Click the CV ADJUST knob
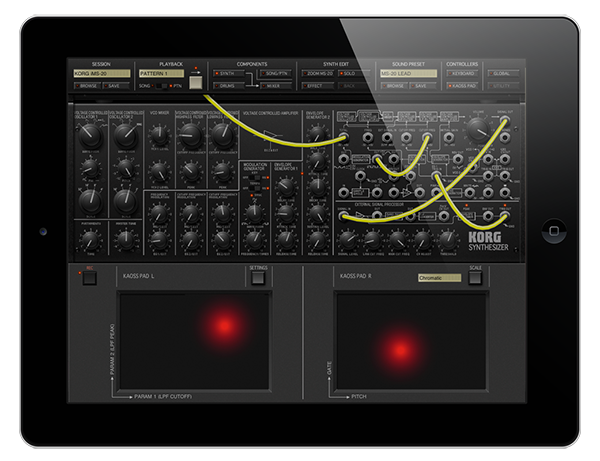The width and height of the screenshot is (600, 461). [423, 240]
